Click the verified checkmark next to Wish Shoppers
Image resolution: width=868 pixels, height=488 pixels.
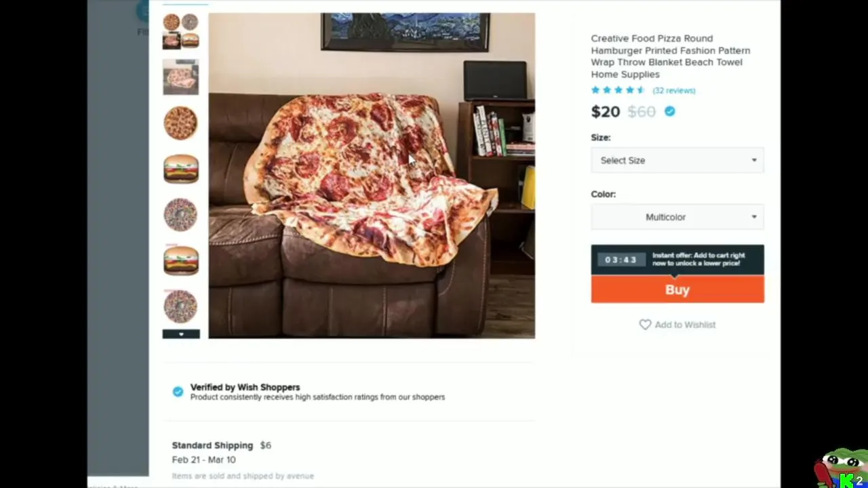pos(178,392)
